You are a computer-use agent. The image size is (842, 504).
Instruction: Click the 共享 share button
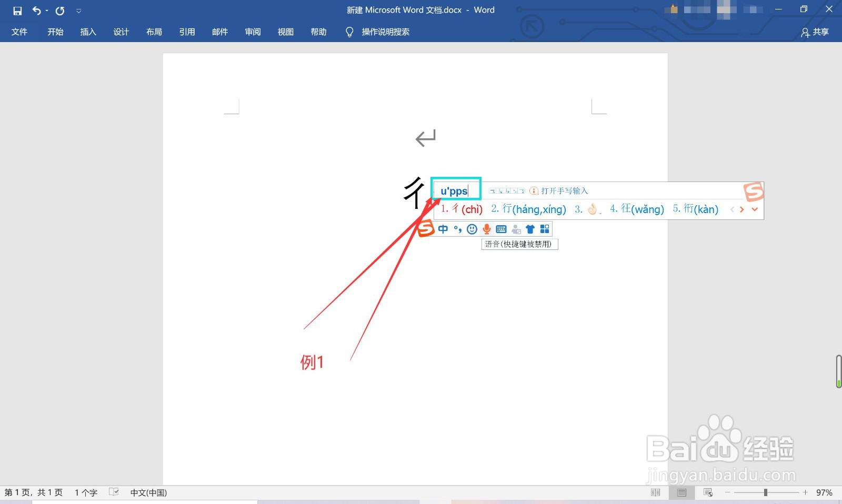(816, 32)
